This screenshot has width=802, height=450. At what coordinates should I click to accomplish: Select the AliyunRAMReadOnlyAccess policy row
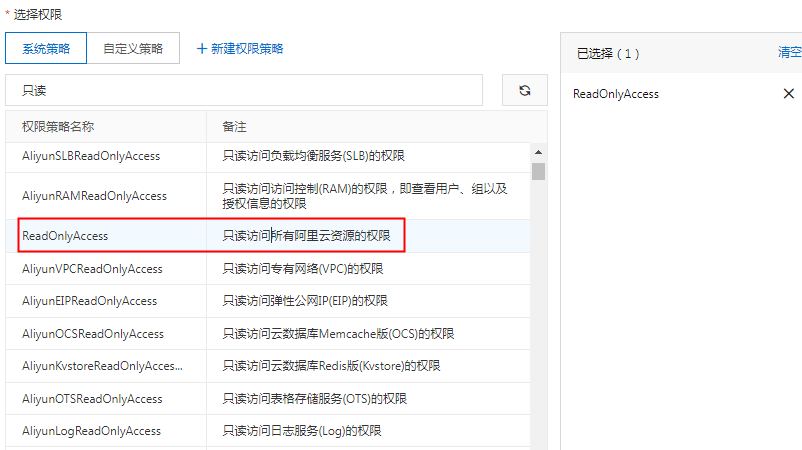coord(268,196)
